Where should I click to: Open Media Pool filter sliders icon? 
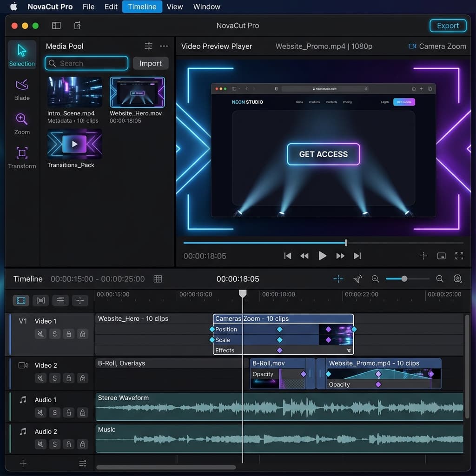(148, 46)
